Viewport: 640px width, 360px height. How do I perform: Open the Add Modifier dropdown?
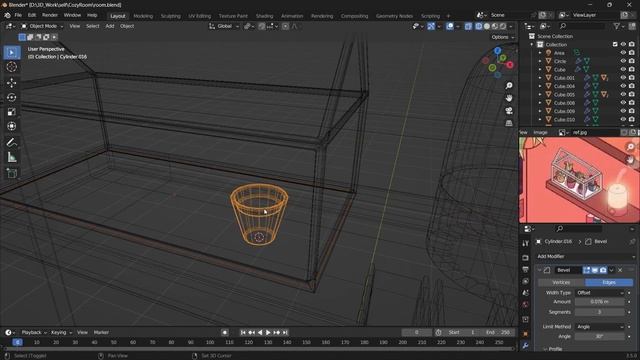coord(585,256)
